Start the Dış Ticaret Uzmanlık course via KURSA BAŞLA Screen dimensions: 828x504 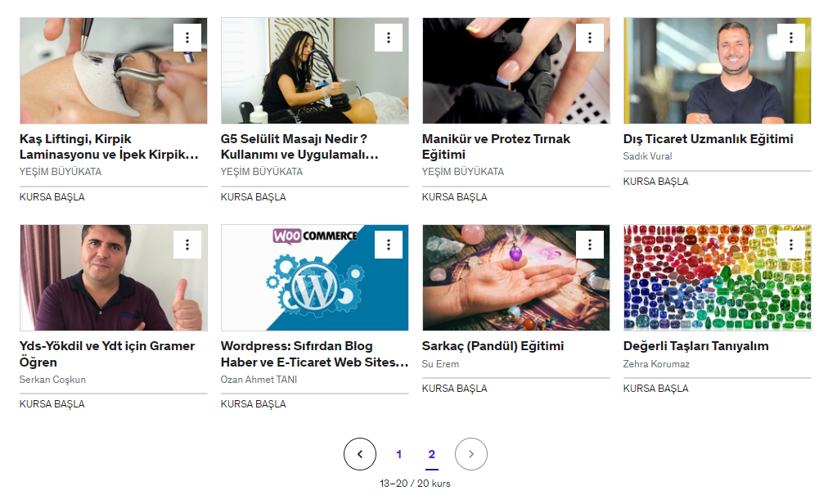click(655, 182)
